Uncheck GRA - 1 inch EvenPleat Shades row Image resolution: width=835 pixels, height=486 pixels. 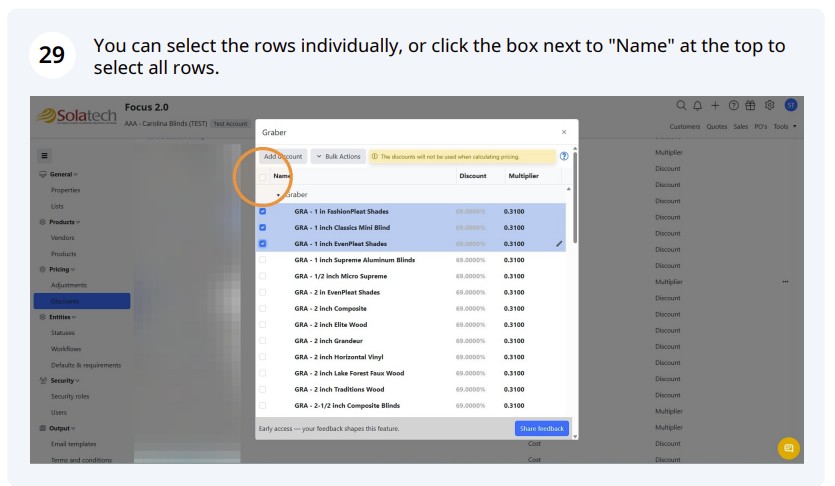[x=263, y=244]
